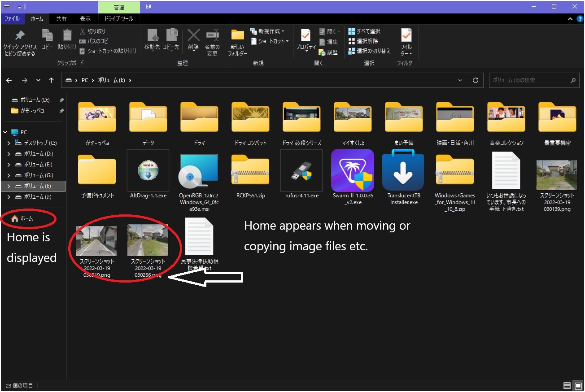This screenshot has height=392, width=585.
Task: Click the 貼り付け (Paste) ribbon icon
Action: click(x=67, y=35)
